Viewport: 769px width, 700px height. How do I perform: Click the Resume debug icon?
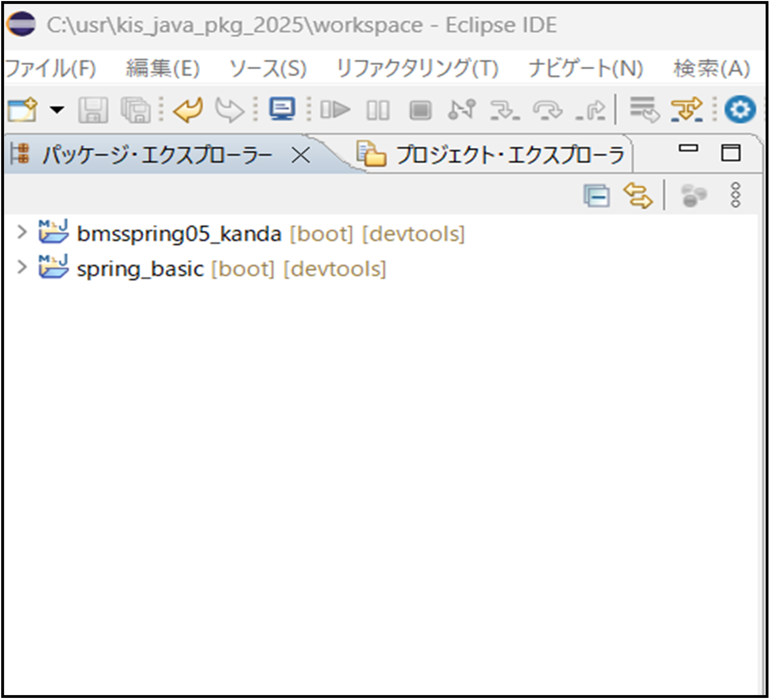pos(335,110)
